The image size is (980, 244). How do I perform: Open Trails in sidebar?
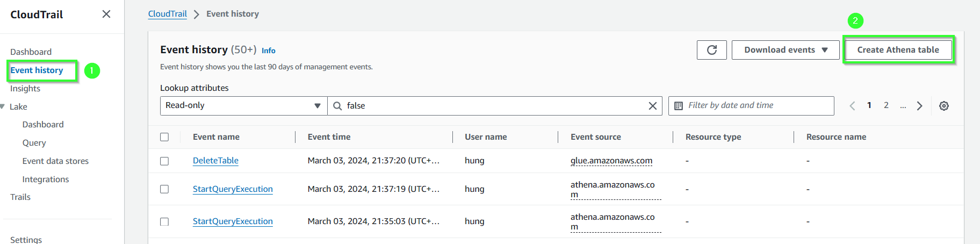pyautogui.click(x=20, y=197)
